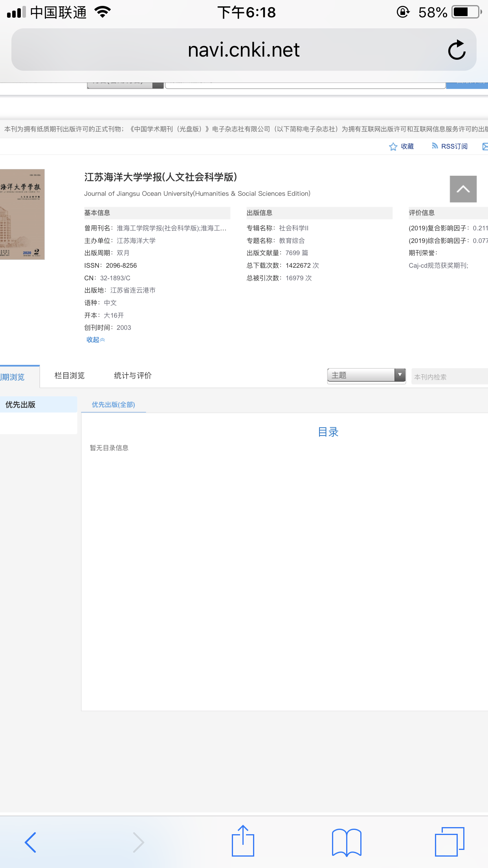Tap the scroll-to-top arrow button
The width and height of the screenshot is (488, 868).
click(x=463, y=189)
